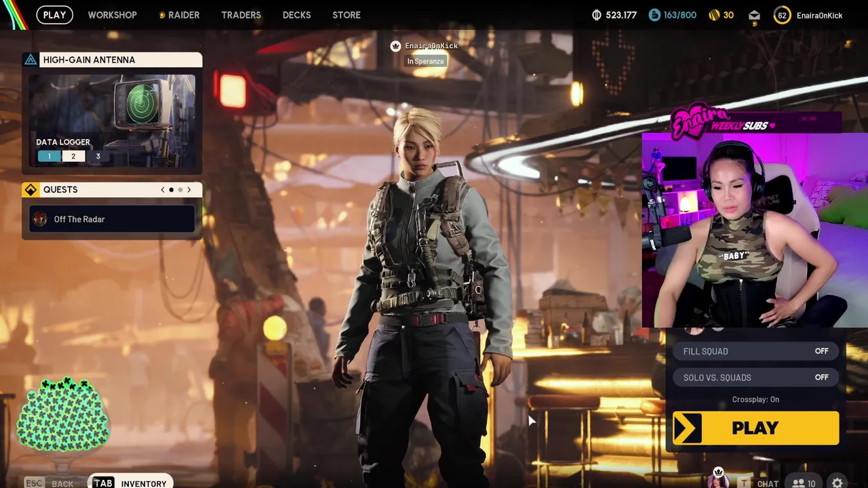Image resolution: width=868 pixels, height=488 pixels.
Task: Open the settings gear icon
Action: pos(837,483)
